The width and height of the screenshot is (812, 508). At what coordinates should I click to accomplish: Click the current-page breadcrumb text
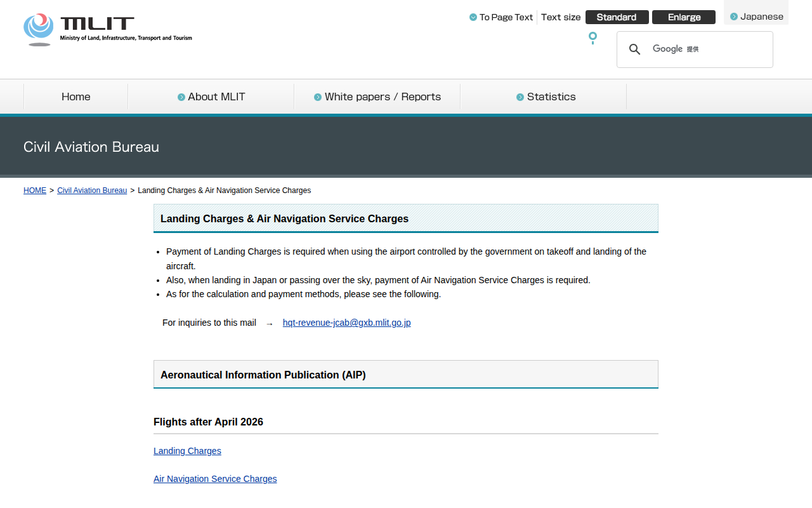[225, 190]
